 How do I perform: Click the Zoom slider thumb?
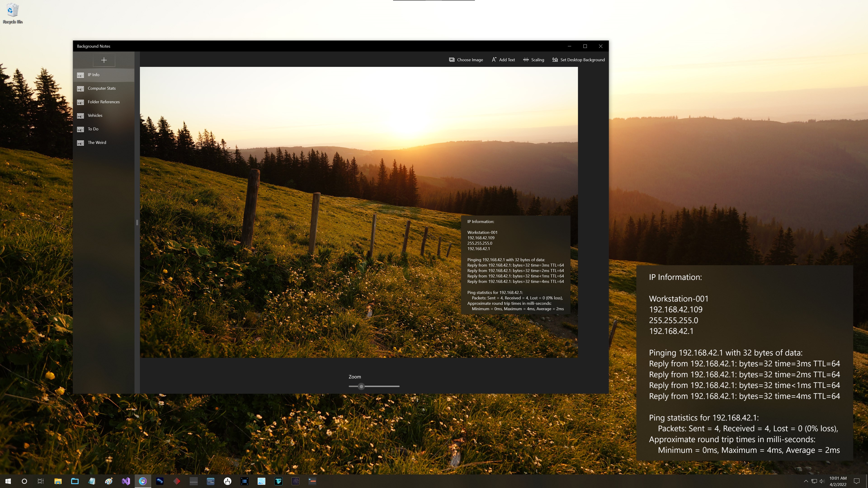361,386
